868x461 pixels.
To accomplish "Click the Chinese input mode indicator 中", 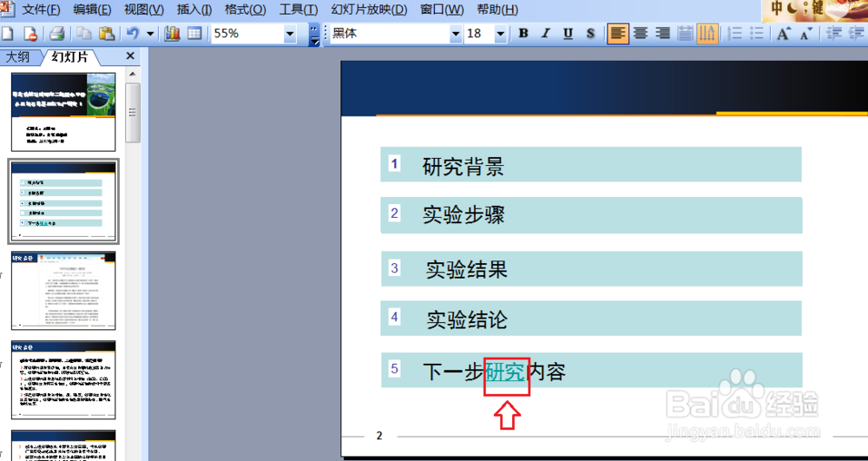I will 777,9.
